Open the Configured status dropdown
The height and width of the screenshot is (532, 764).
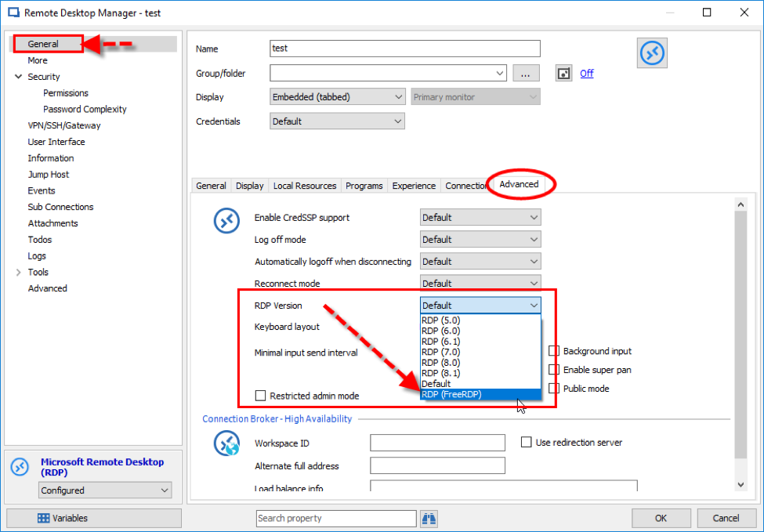click(x=105, y=490)
